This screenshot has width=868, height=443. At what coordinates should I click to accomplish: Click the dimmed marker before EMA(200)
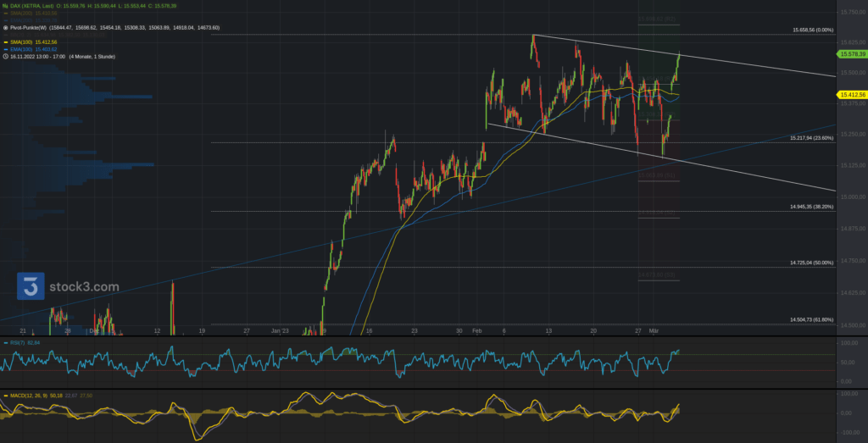point(6,20)
